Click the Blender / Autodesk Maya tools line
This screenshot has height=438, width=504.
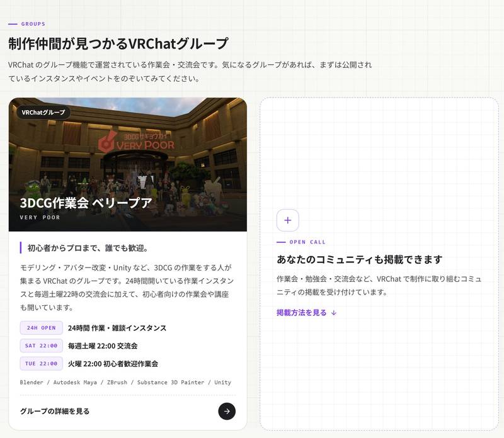(x=125, y=382)
